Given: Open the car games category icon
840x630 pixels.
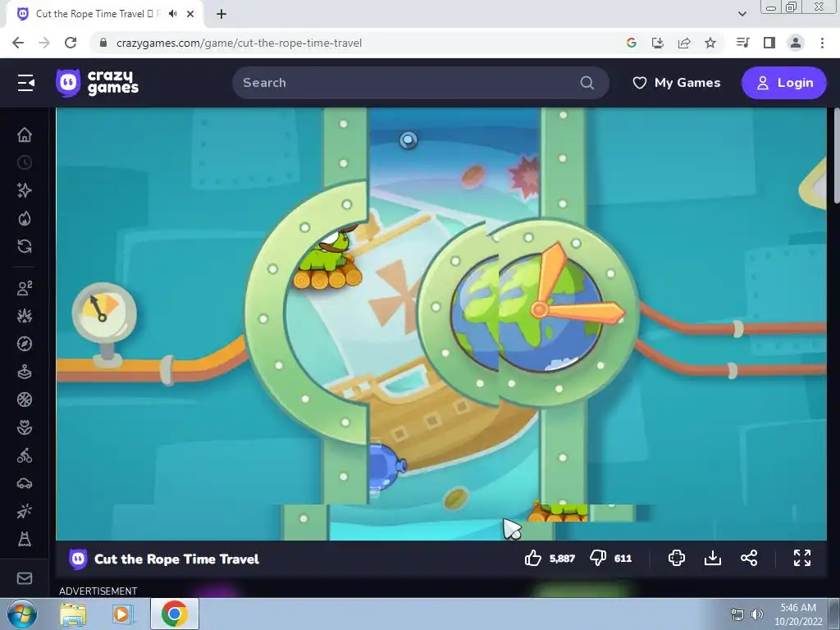Looking at the screenshot, I should point(25,484).
